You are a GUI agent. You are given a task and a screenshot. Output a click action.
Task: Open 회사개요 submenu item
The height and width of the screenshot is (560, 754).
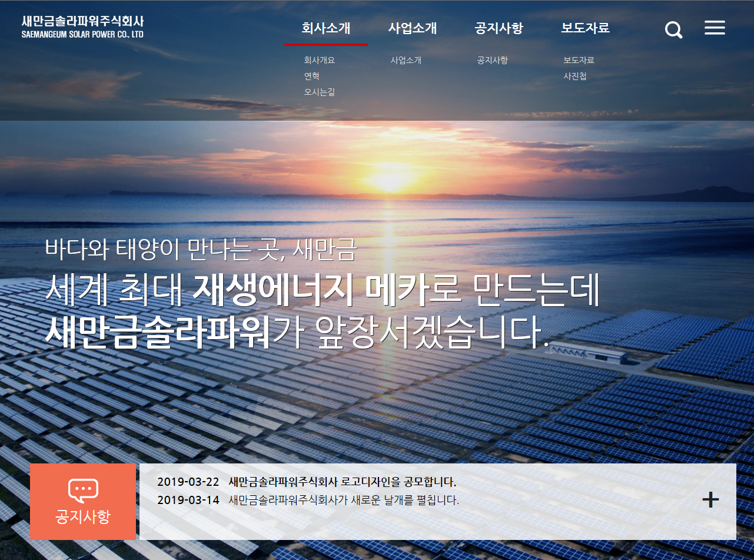coord(319,60)
